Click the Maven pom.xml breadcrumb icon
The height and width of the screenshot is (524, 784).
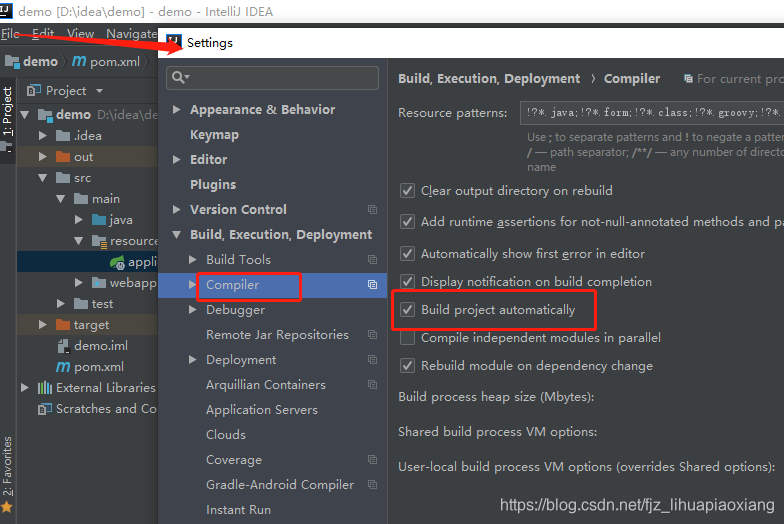[79, 62]
